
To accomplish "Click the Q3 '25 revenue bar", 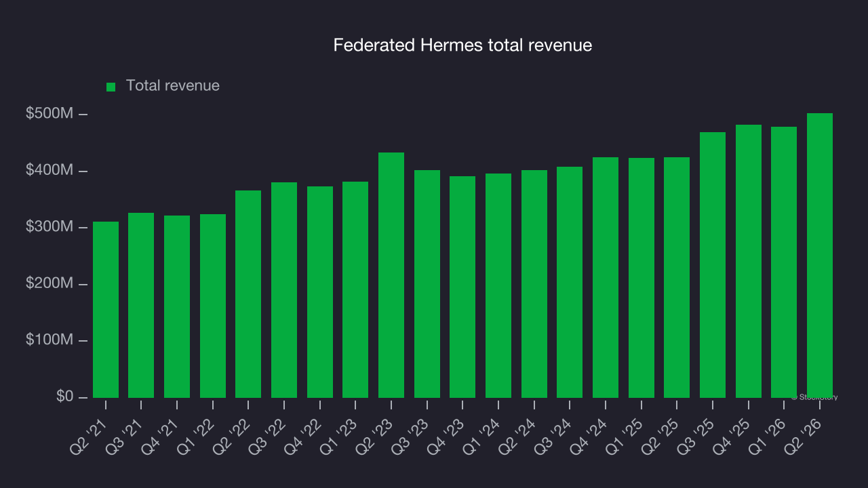I will point(713,265).
